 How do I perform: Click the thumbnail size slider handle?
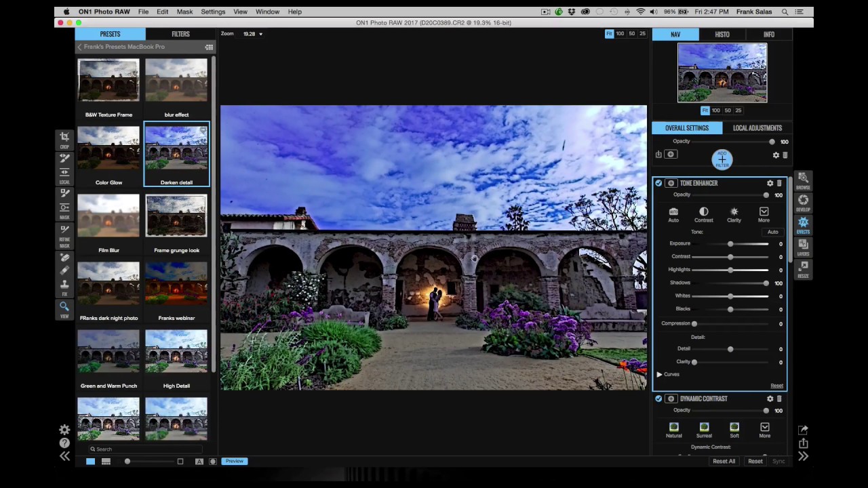[127, 461]
